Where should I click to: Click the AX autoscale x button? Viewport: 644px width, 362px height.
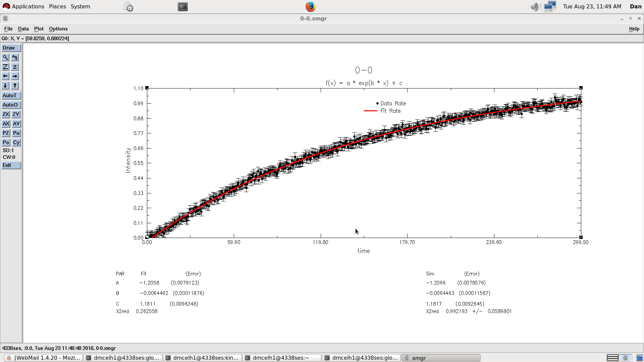6,124
